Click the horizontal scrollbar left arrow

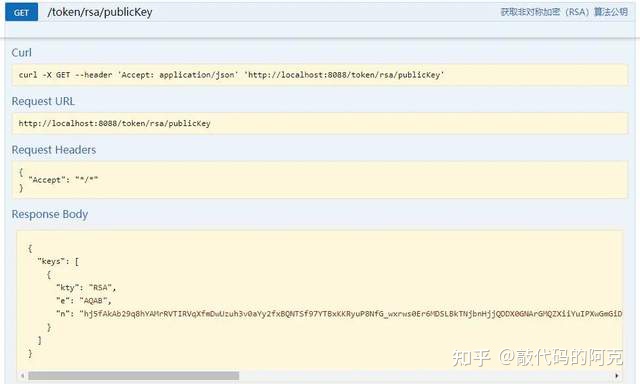tap(22, 375)
